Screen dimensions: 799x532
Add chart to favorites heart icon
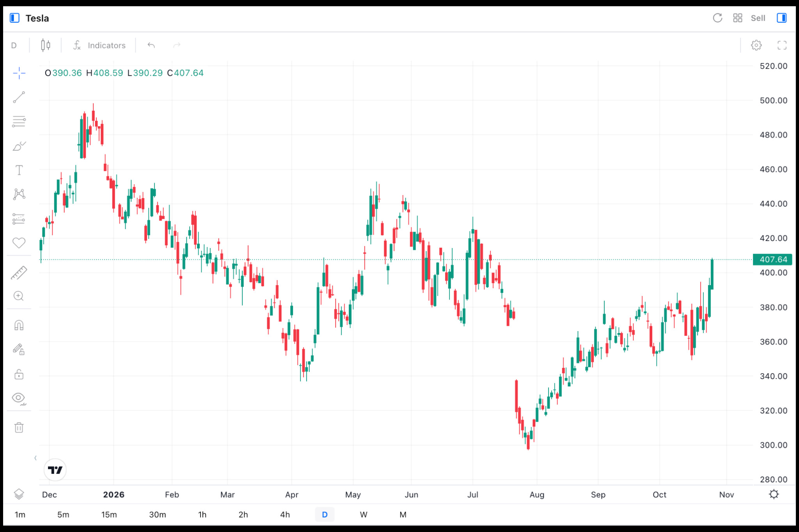click(x=19, y=243)
